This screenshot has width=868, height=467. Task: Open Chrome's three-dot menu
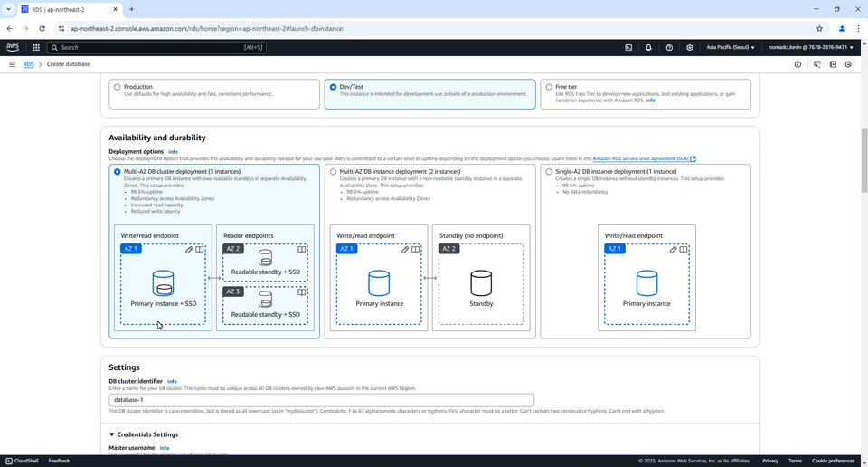click(859, 28)
